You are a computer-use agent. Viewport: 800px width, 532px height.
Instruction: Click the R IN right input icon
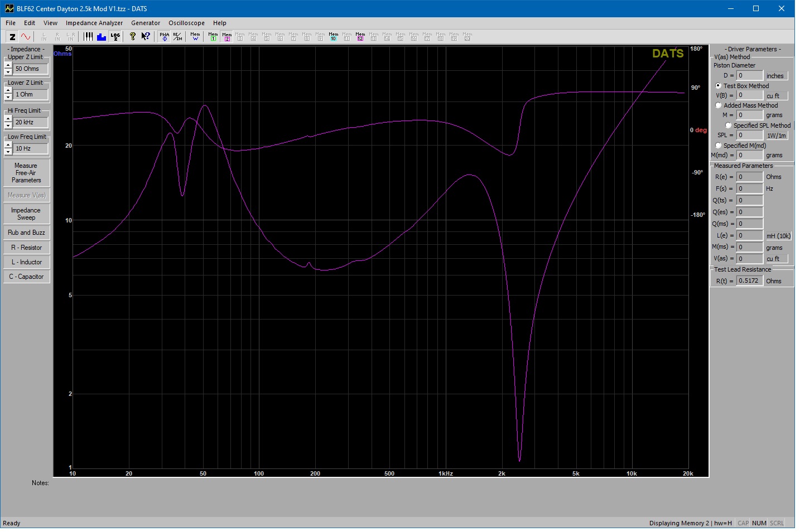click(57, 37)
